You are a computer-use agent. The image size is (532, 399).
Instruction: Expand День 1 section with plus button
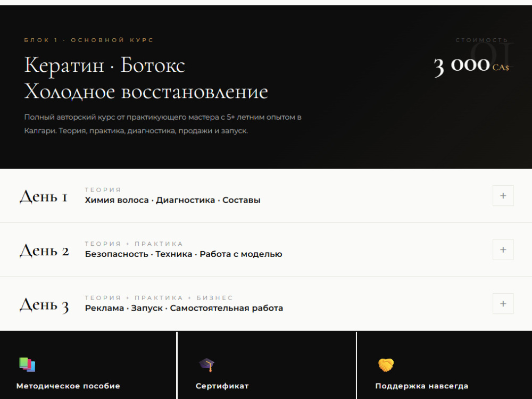click(x=503, y=196)
